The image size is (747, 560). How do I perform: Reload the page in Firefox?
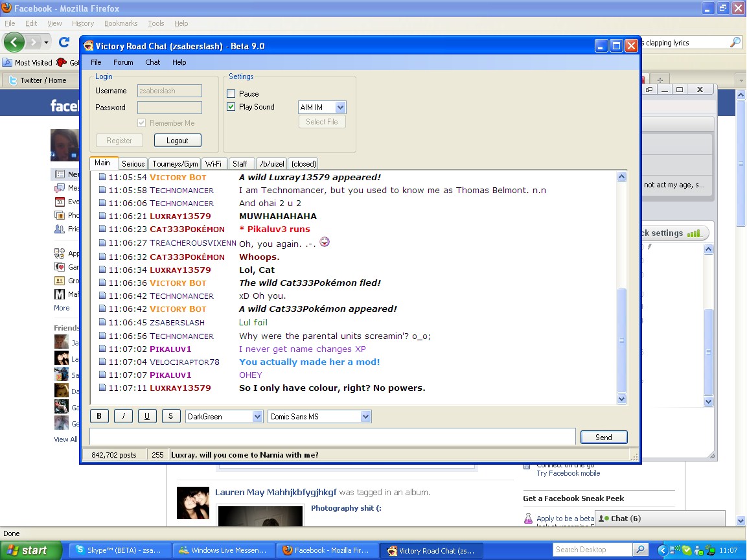pyautogui.click(x=63, y=42)
